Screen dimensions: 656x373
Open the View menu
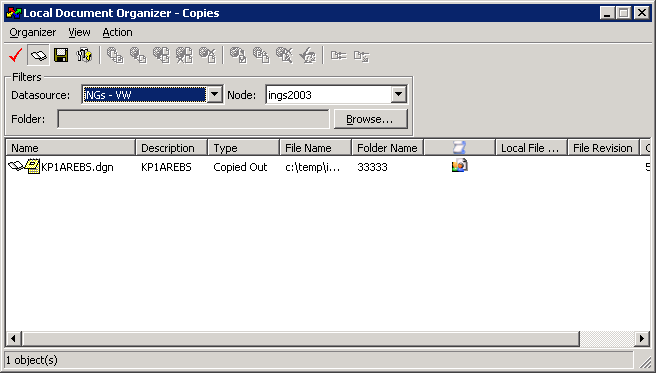79,32
